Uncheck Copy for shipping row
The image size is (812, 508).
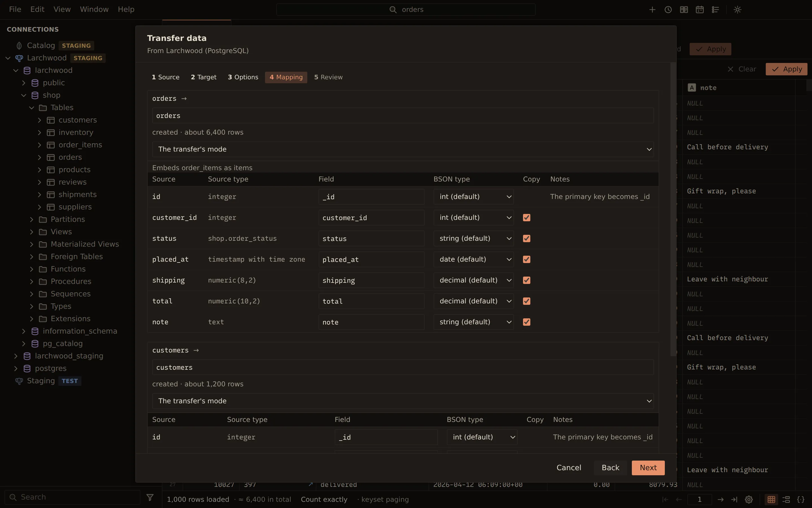pos(526,280)
